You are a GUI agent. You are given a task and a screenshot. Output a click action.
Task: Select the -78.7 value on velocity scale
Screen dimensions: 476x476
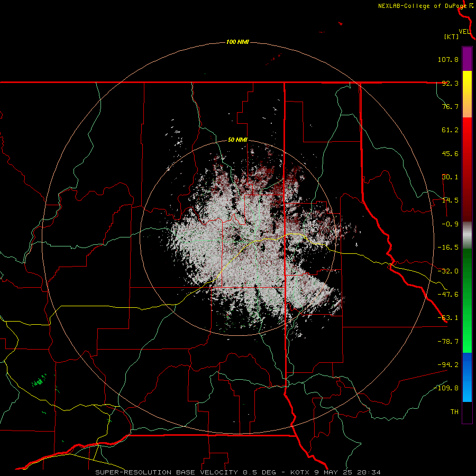tap(448, 342)
